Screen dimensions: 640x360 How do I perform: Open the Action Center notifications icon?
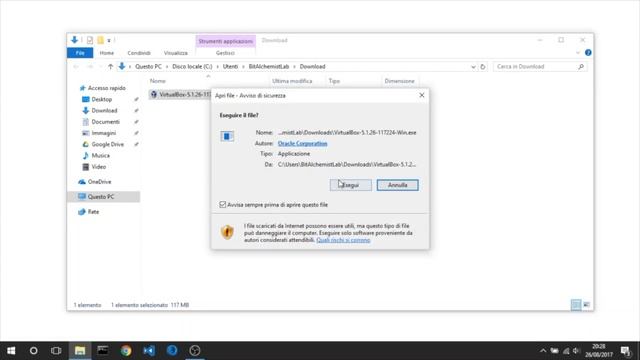point(625,351)
